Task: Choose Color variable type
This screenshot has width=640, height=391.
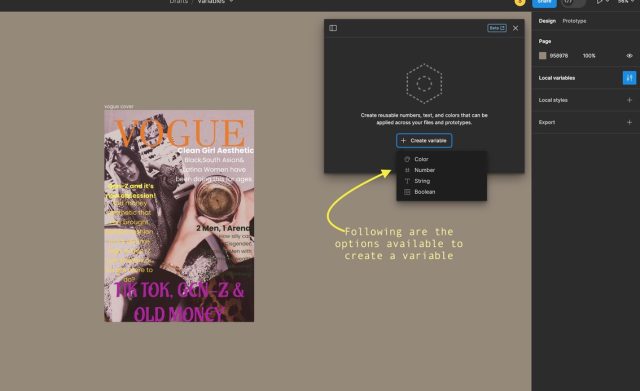Action: click(x=441, y=159)
